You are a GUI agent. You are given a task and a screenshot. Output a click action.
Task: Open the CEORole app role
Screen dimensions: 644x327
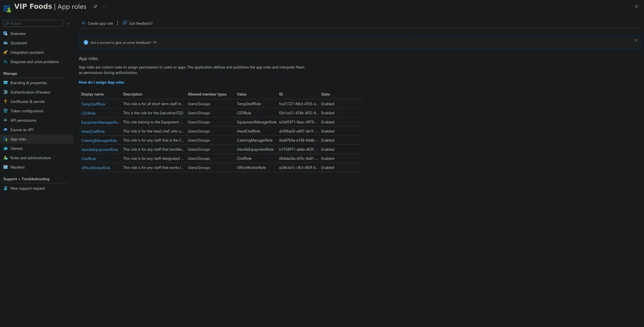(89, 113)
